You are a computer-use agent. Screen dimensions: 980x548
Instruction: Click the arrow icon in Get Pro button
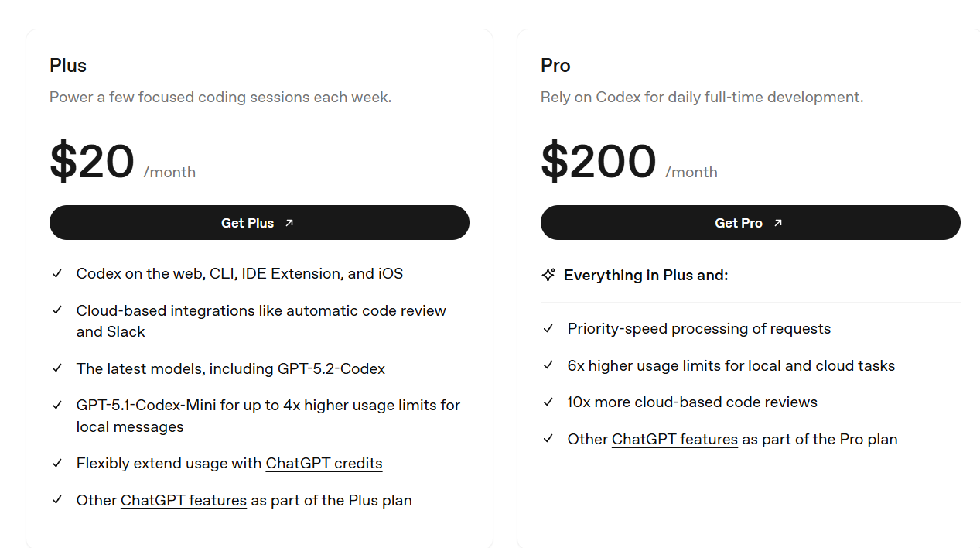click(x=778, y=223)
